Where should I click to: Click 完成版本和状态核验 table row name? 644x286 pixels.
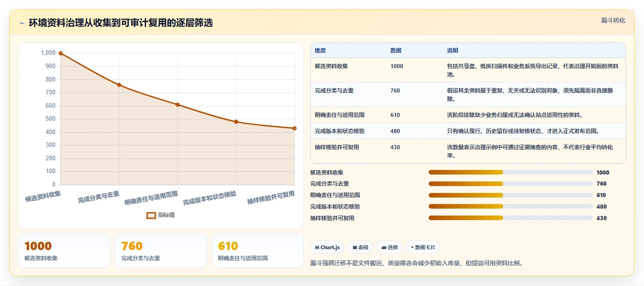click(x=340, y=131)
